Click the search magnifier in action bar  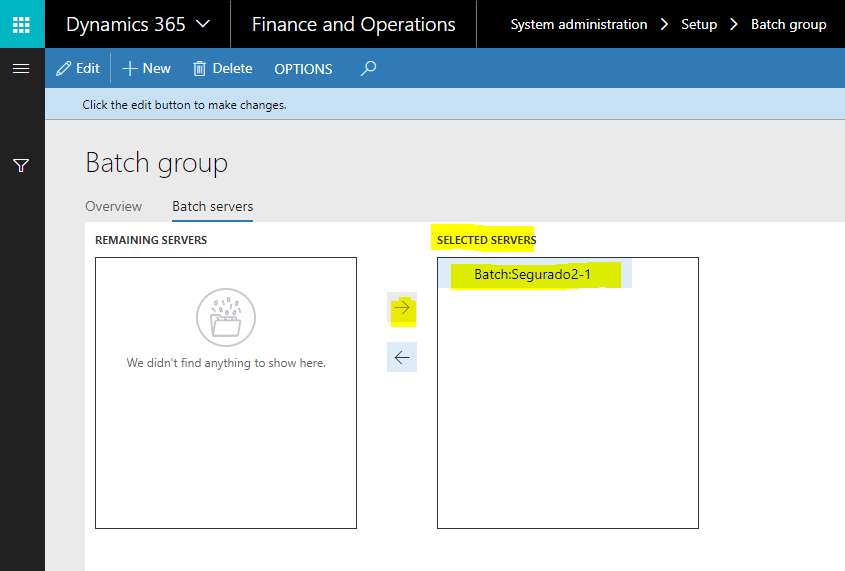click(369, 68)
